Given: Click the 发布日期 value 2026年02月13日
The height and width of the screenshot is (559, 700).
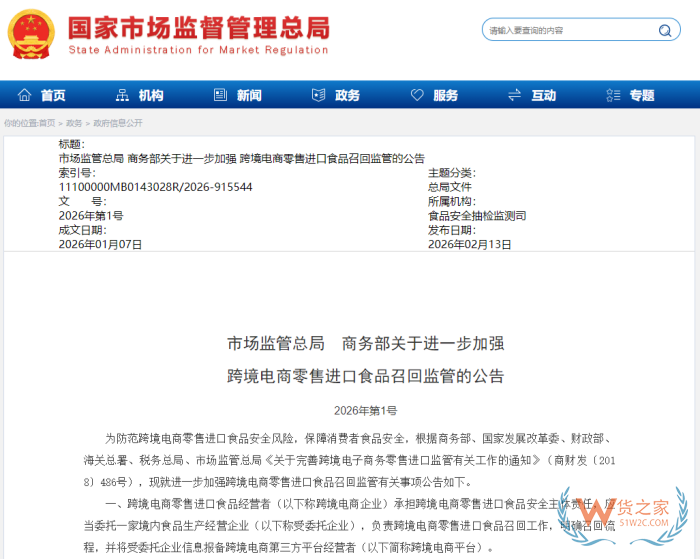Looking at the screenshot, I should 470,244.
